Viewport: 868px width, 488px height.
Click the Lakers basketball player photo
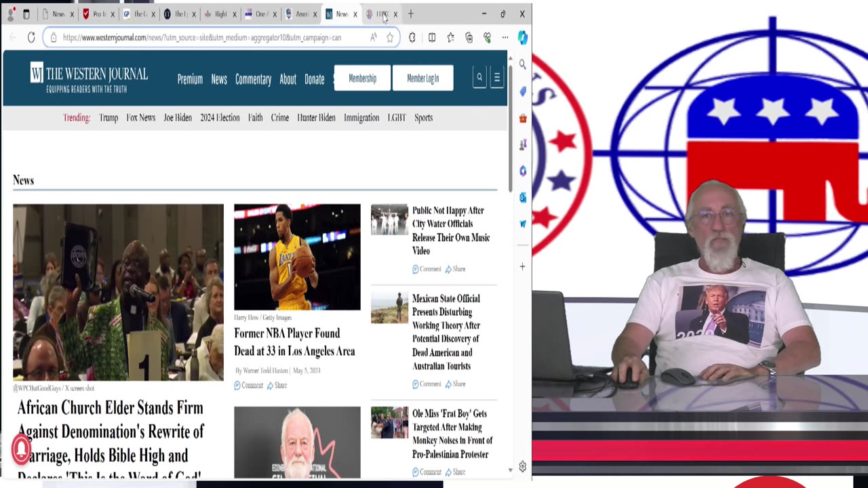tap(297, 257)
